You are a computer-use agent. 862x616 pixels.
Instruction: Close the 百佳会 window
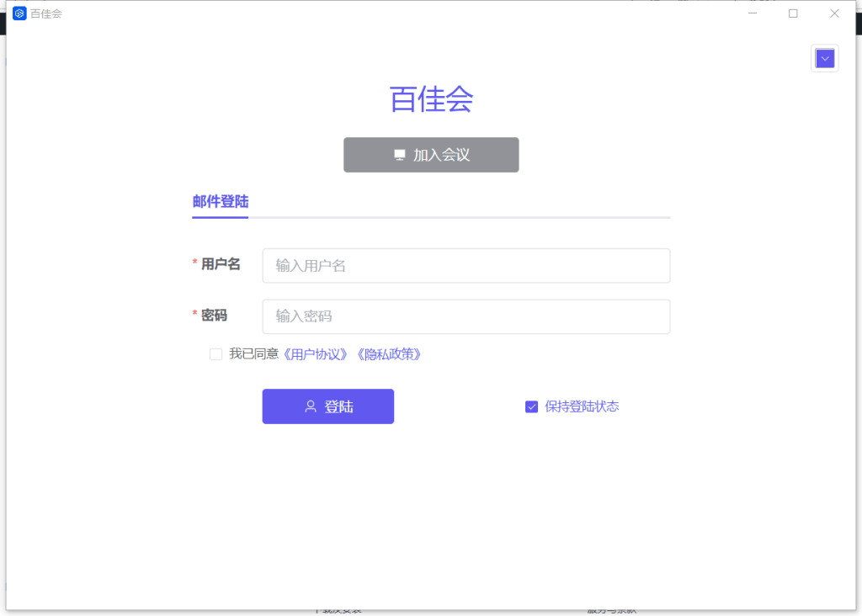(x=834, y=13)
